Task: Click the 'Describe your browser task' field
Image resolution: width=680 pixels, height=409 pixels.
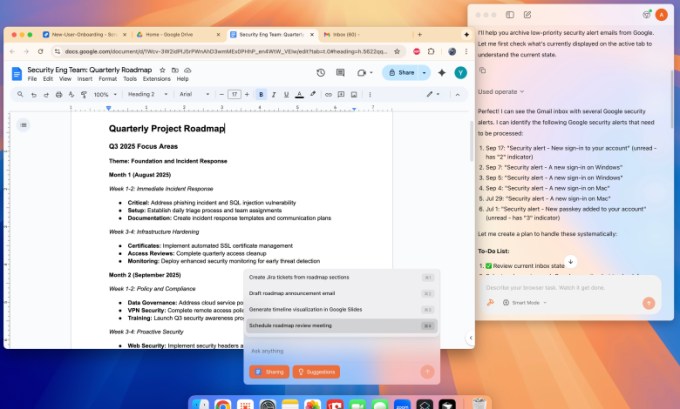Action: pos(568,288)
